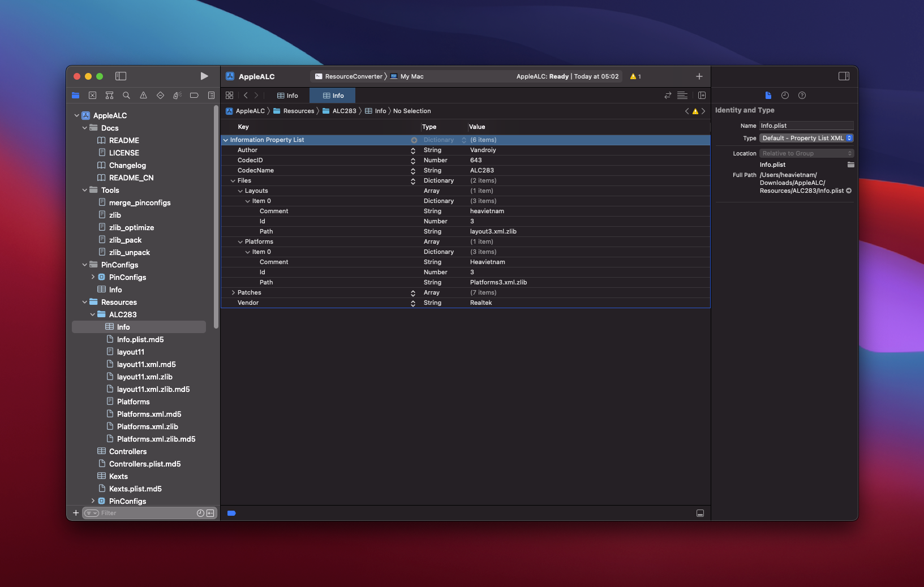Image resolution: width=924 pixels, height=587 pixels.
Task: Go forward in editor history
Action: [x=256, y=96]
